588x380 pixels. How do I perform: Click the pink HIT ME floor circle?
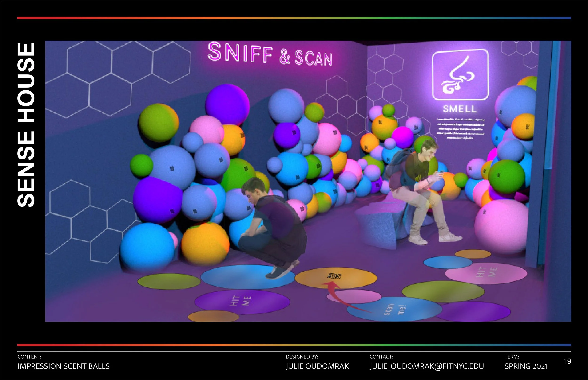point(486,273)
